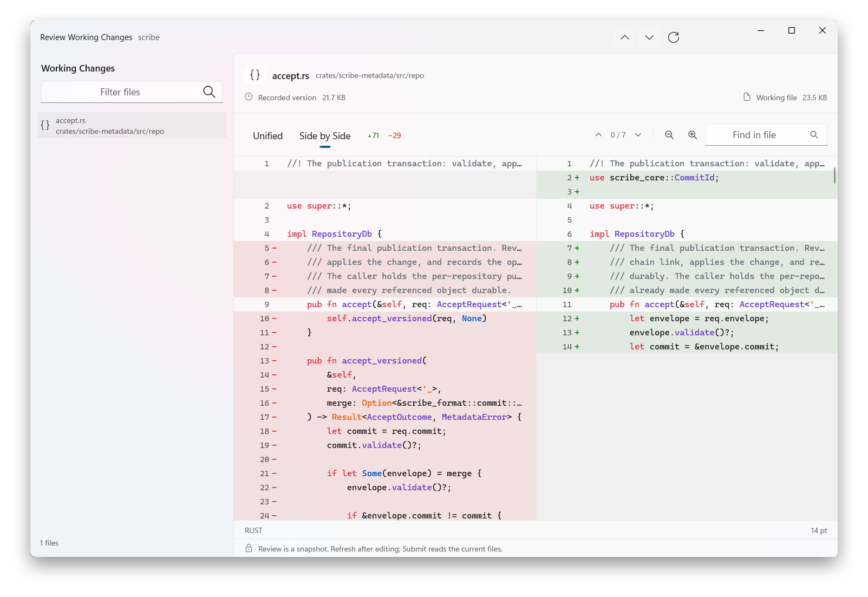Go to previous file using title bar up chevron
Screen dimensions: 868x597
point(624,37)
